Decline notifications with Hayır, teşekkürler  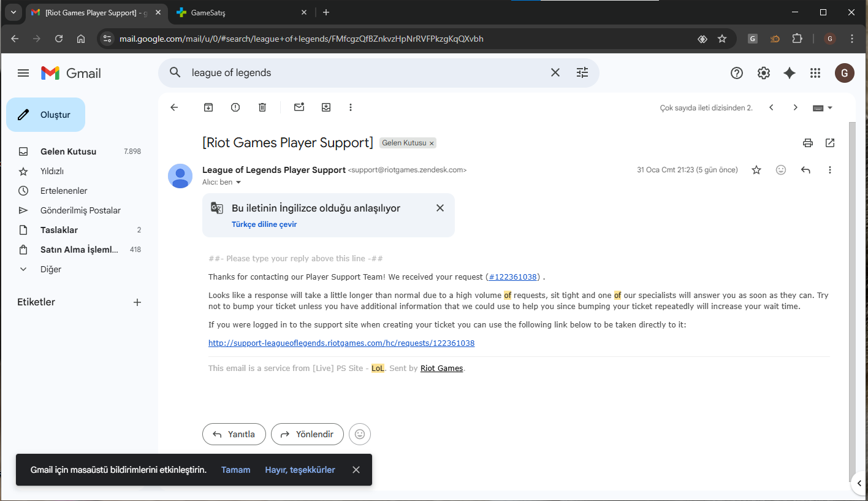tap(300, 470)
